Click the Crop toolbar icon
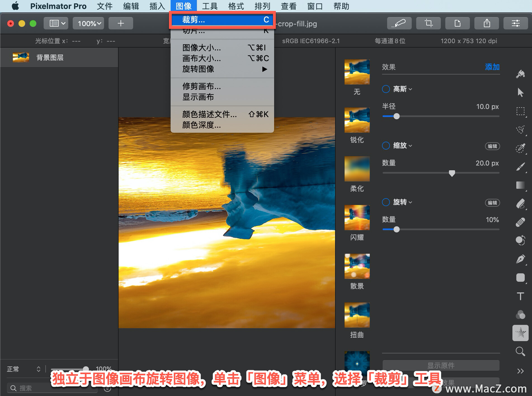532x396 pixels. coord(428,23)
